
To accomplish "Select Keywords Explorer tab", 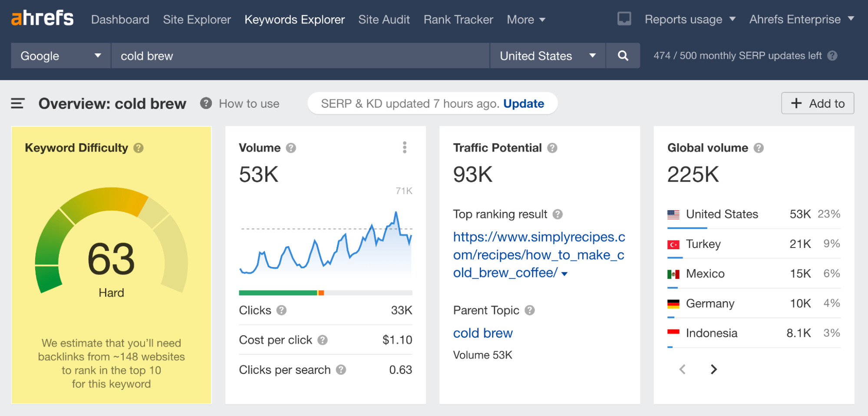I will coord(294,20).
